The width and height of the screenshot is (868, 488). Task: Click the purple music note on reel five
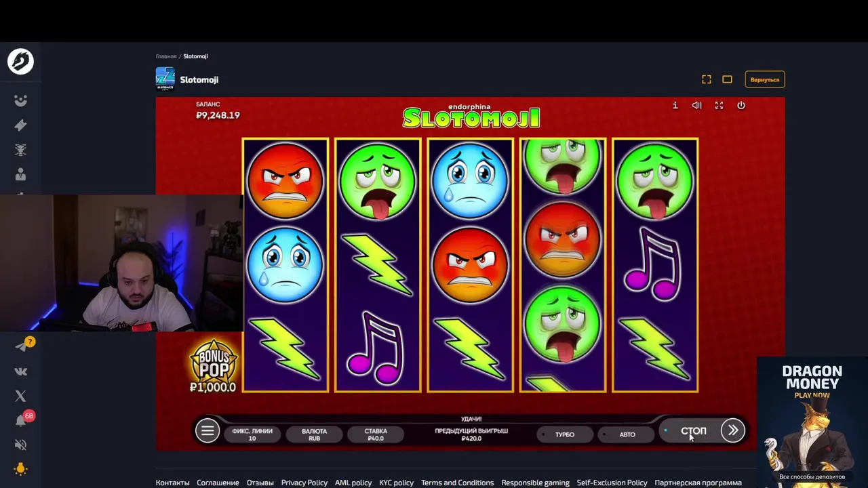point(654,264)
